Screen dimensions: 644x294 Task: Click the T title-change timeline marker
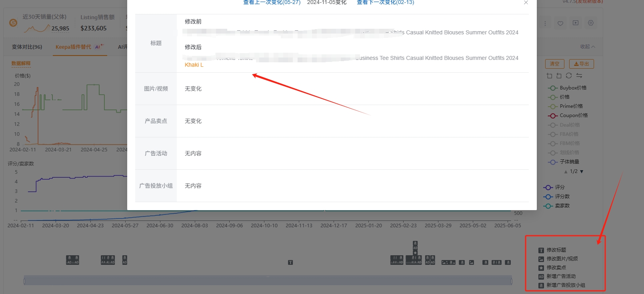tap(290, 262)
